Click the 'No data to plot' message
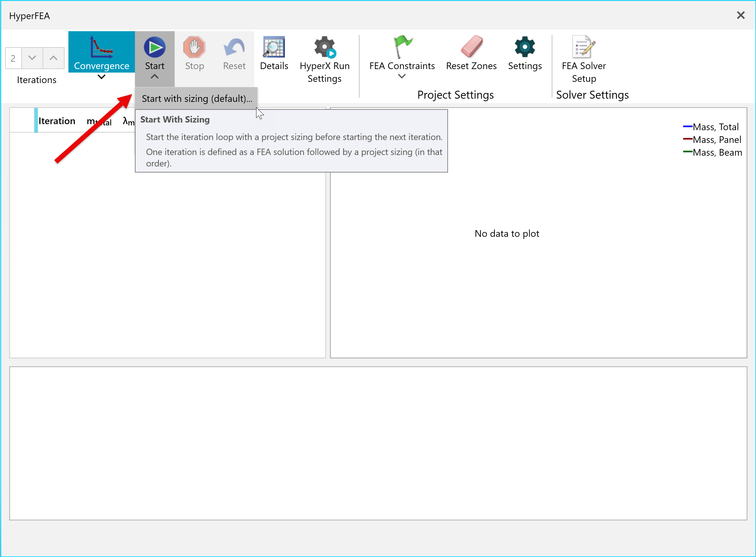The image size is (756, 557). [x=507, y=233]
